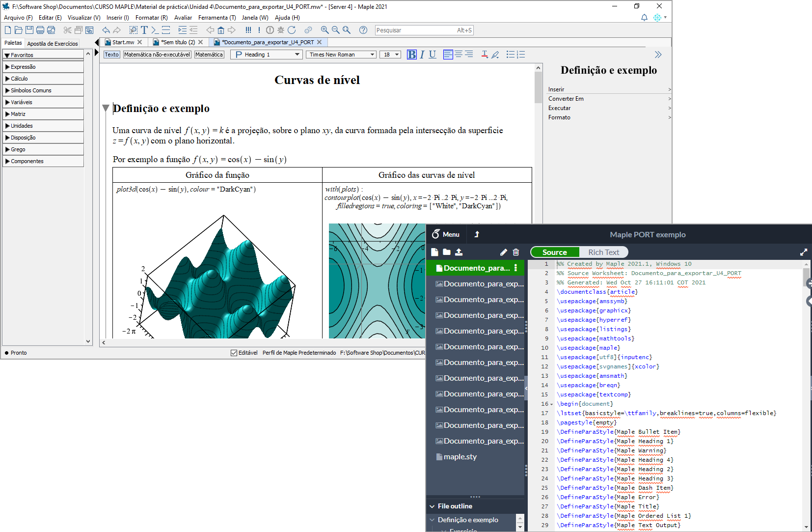The image size is (812, 532).
Task: Open font color picker in Maple
Action: coord(485,55)
